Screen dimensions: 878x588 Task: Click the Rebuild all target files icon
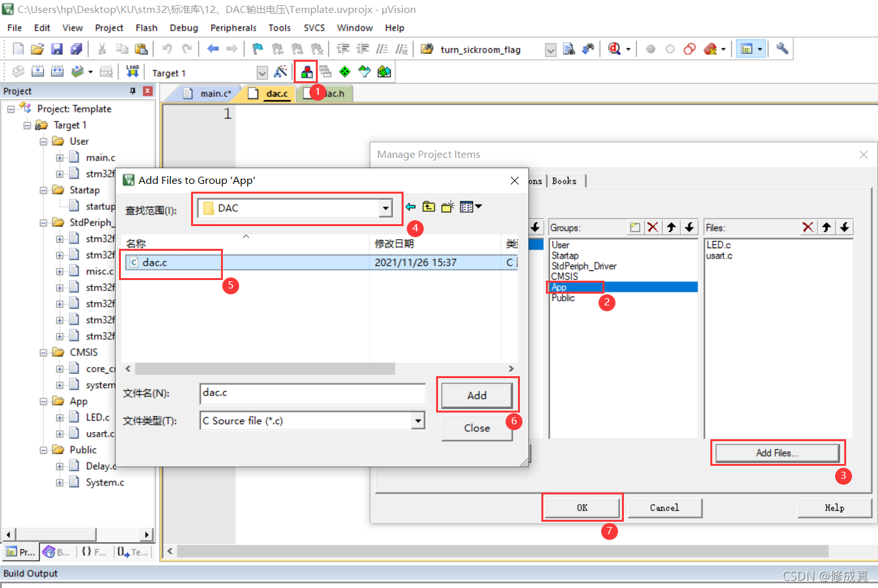click(57, 71)
